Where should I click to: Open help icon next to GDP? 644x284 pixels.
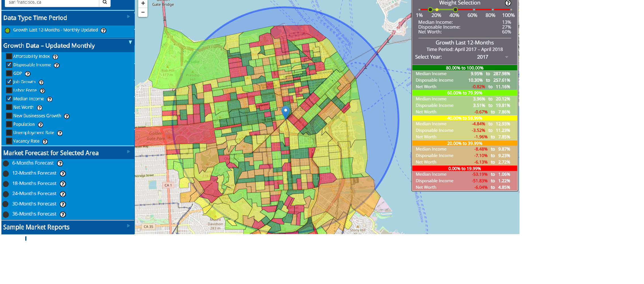(x=28, y=74)
